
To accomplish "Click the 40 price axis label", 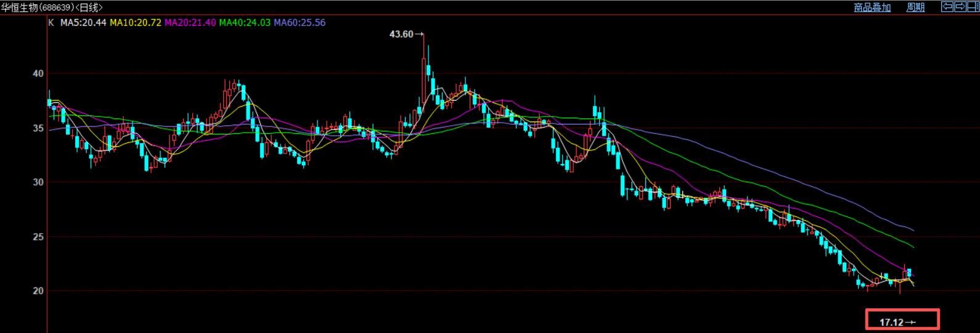I will tap(38, 73).
